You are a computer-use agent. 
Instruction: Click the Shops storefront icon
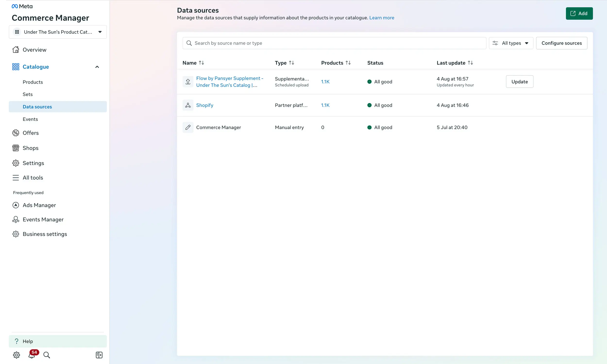[x=16, y=148]
